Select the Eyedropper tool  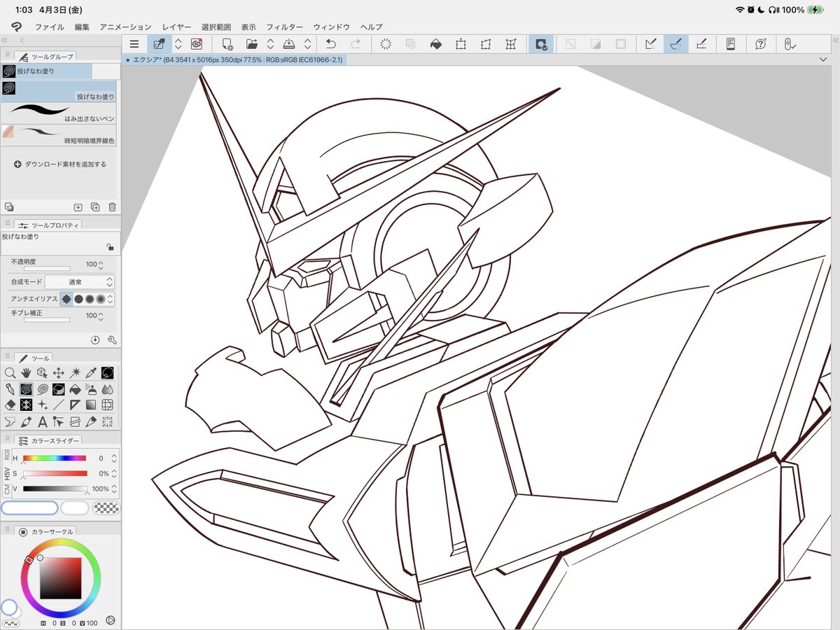pos(91,373)
